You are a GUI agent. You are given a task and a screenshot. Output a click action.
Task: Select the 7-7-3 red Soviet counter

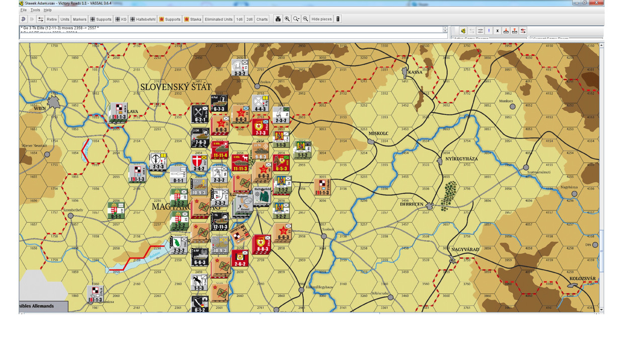(x=261, y=126)
